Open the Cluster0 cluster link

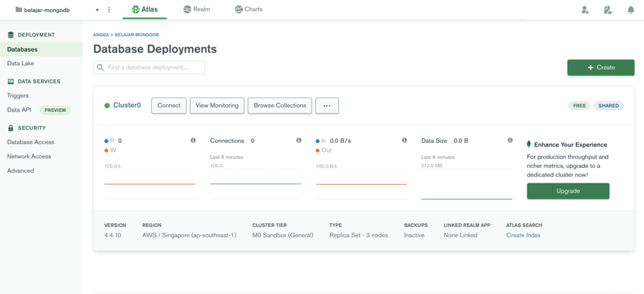[x=127, y=106]
